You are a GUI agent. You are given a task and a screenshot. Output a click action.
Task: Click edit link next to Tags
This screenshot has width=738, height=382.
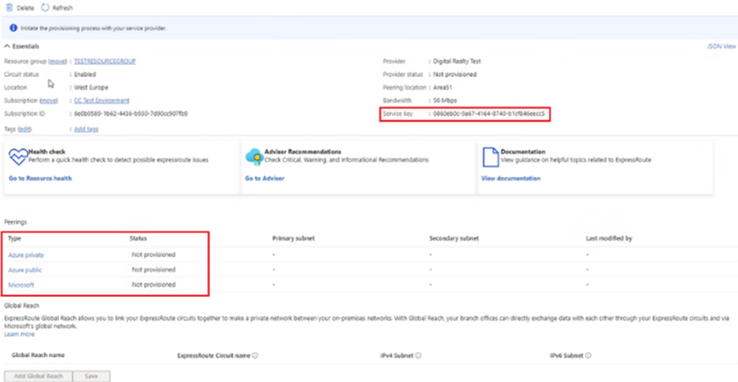click(x=25, y=129)
